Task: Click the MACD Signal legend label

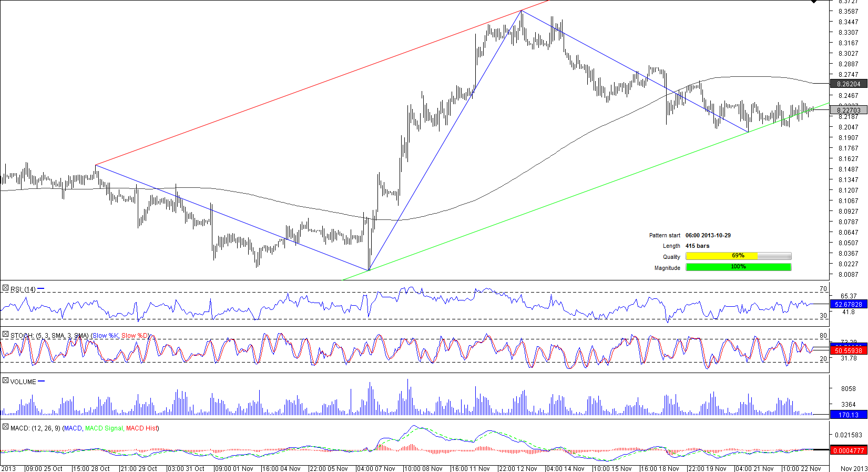Action: [x=104, y=428]
